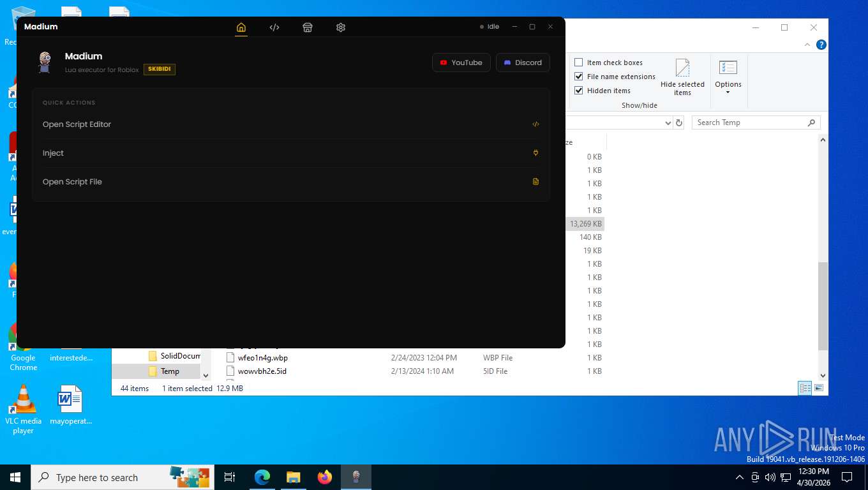The width and height of the screenshot is (868, 490).
Task: Click the volume icon in system tray
Action: 770,477
